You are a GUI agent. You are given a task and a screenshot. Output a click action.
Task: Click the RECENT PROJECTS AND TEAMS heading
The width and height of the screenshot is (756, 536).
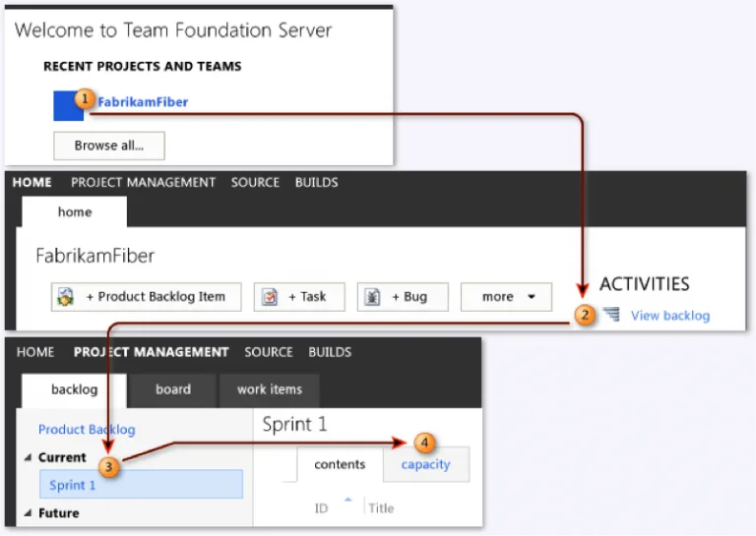tap(142, 67)
